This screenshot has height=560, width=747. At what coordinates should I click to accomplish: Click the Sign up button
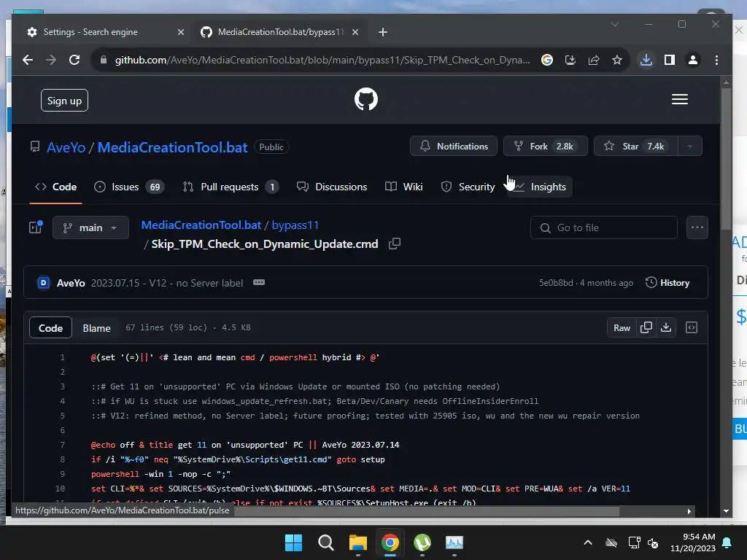tap(64, 101)
